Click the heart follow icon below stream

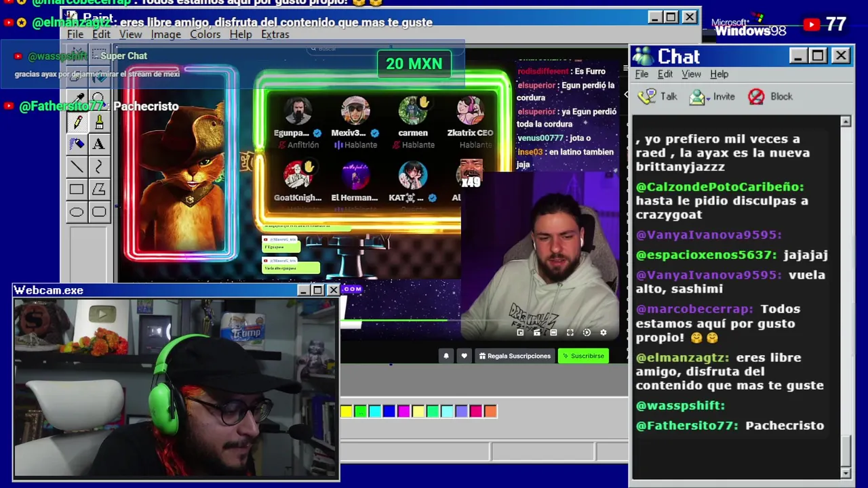[x=464, y=356]
